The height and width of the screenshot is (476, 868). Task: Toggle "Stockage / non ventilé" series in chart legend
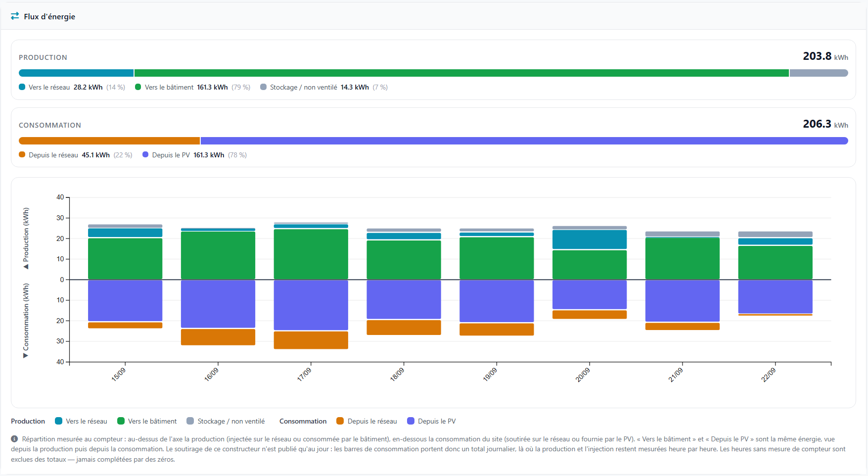[x=226, y=421]
